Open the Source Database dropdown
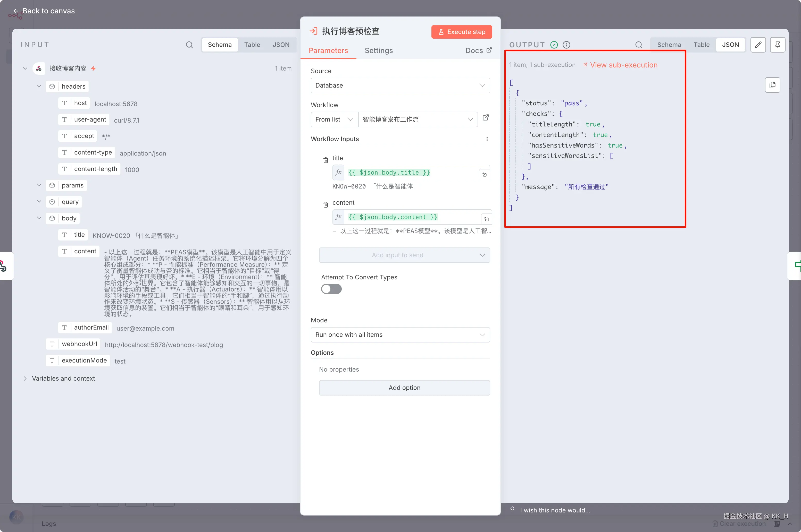The height and width of the screenshot is (532, 801). coord(400,85)
